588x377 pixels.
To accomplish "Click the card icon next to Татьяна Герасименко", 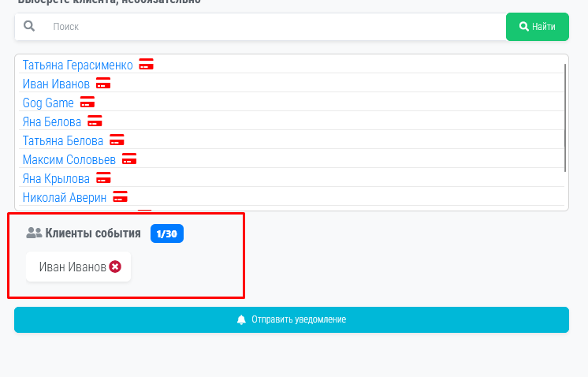I will point(146,65).
